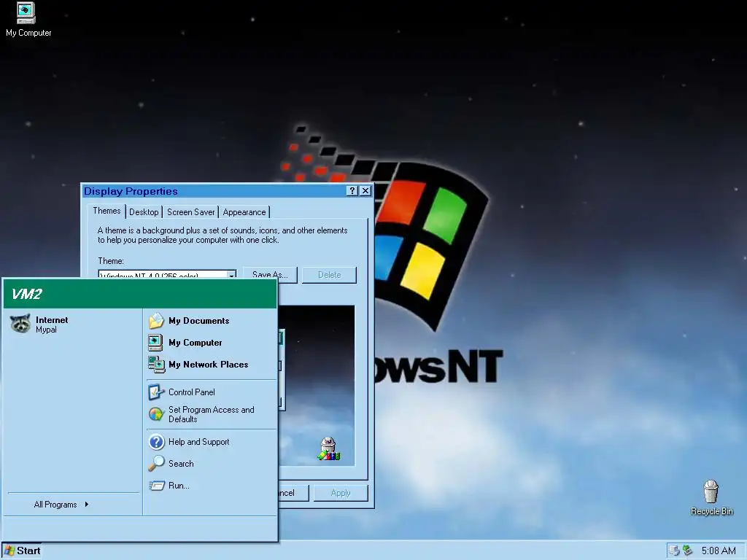Open Help and Support
747x560 pixels.
coord(189,442)
